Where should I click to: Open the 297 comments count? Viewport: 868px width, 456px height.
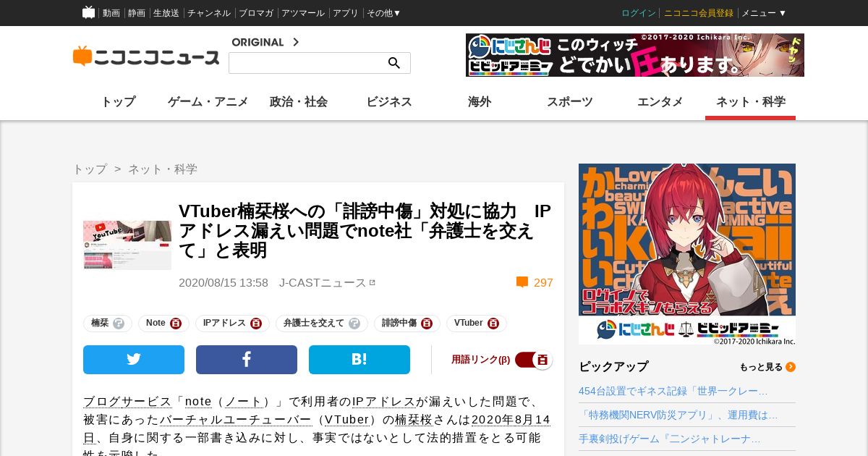coord(543,282)
